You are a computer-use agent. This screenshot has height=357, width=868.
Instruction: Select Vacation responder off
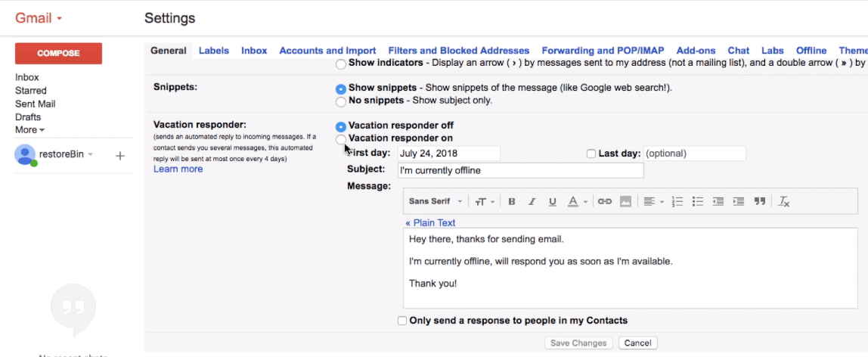tap(341, 127)
